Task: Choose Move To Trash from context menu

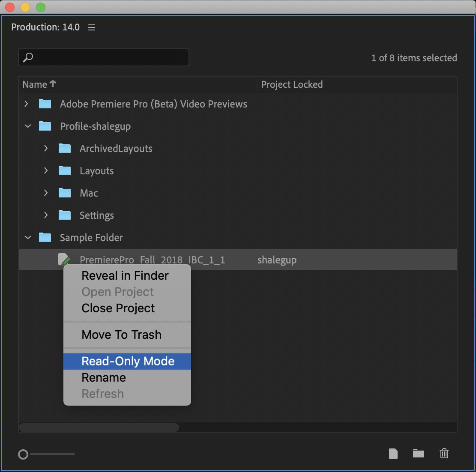Action: 127,335
